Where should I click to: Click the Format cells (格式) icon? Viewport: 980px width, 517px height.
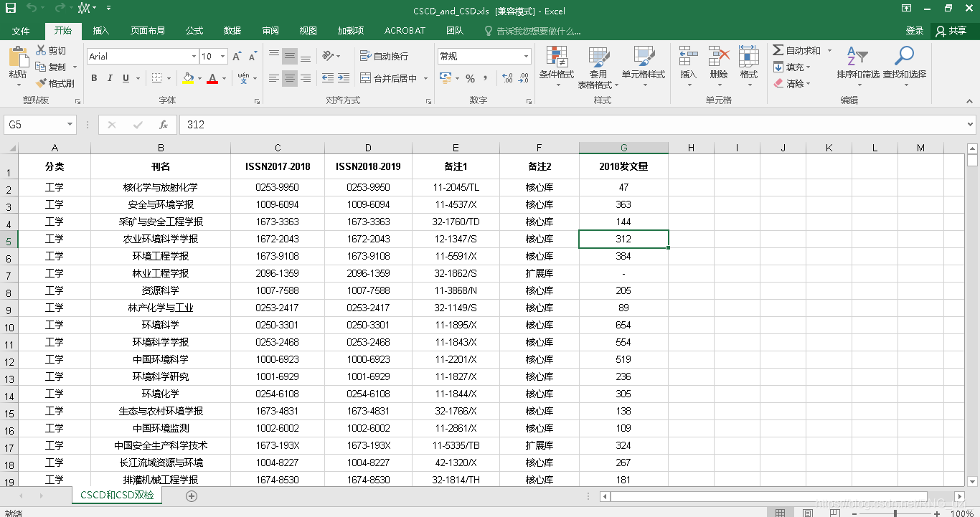pyautogui.click(x=749, y=57)
